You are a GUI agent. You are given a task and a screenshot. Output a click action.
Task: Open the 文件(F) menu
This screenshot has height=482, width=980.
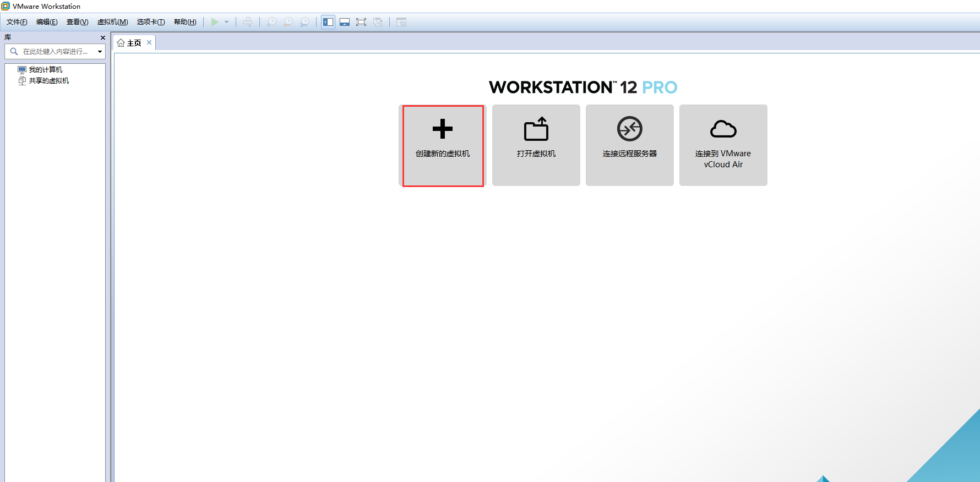(17, 22)
